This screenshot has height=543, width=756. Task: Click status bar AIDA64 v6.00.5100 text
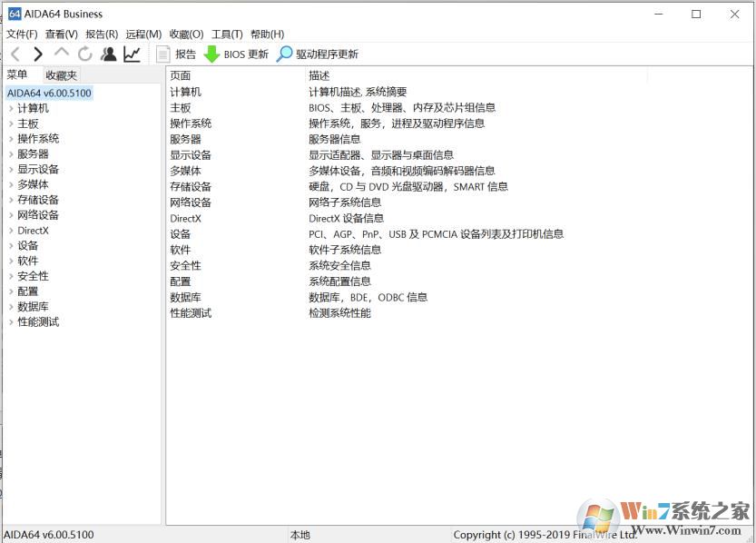[49, 535]
